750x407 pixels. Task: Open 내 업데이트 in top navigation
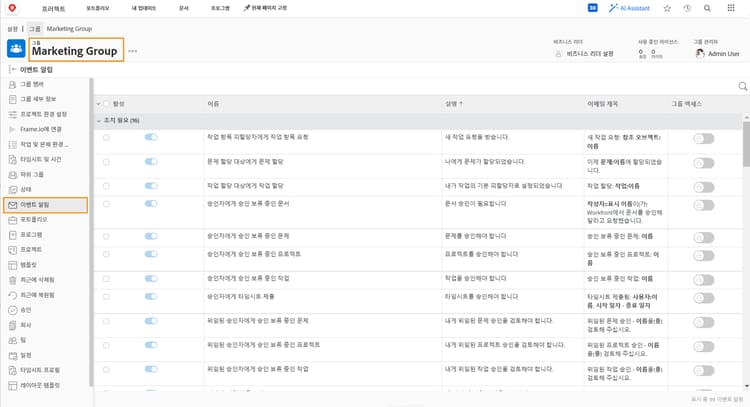143,8
